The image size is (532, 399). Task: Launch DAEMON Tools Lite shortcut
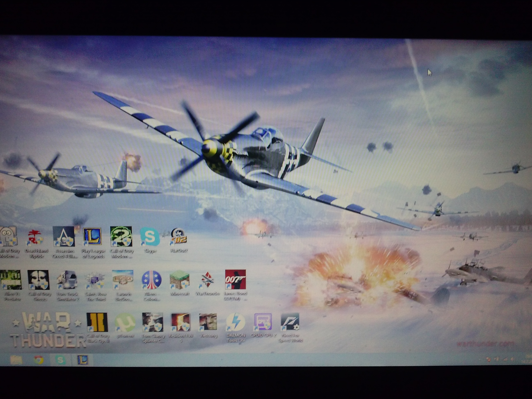236,322
